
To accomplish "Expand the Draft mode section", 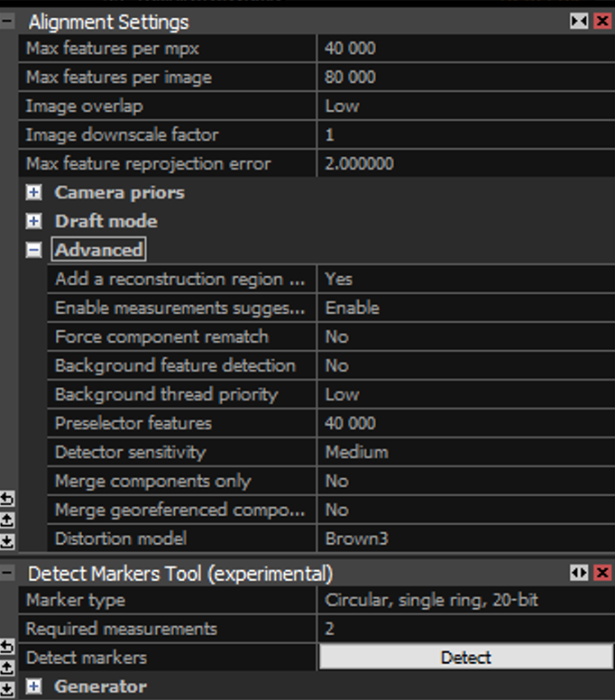I will pos(34,221).
